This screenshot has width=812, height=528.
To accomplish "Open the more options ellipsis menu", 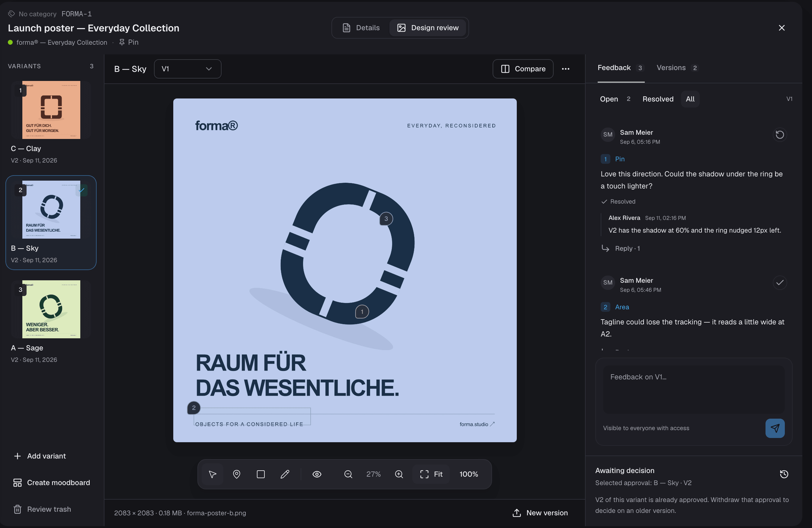I will [566, 69].
